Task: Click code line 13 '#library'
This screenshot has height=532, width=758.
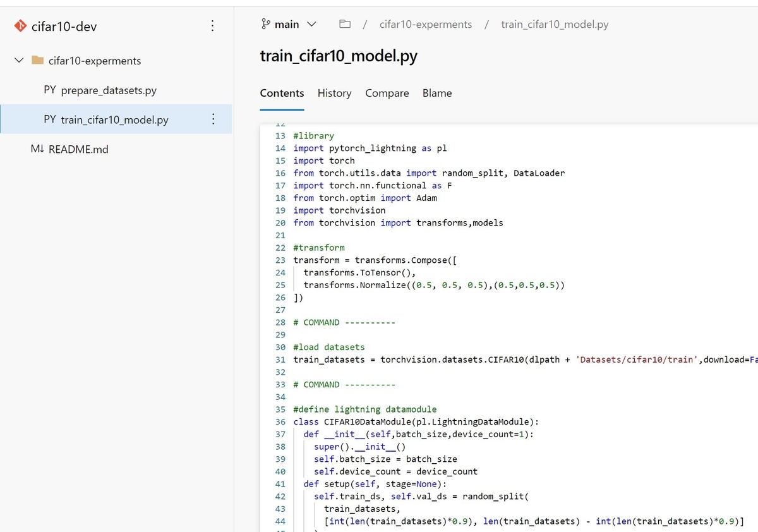Action: click(x=314, y=136)
